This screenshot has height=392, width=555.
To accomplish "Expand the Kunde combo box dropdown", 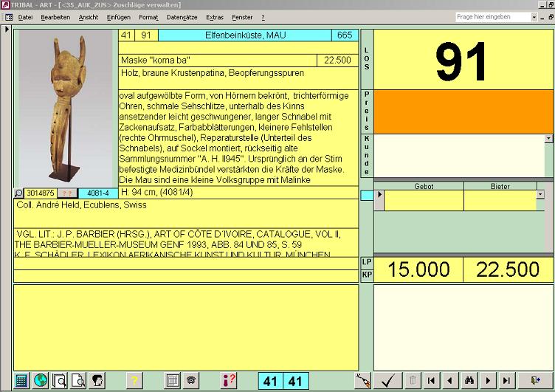I will 548,138.
